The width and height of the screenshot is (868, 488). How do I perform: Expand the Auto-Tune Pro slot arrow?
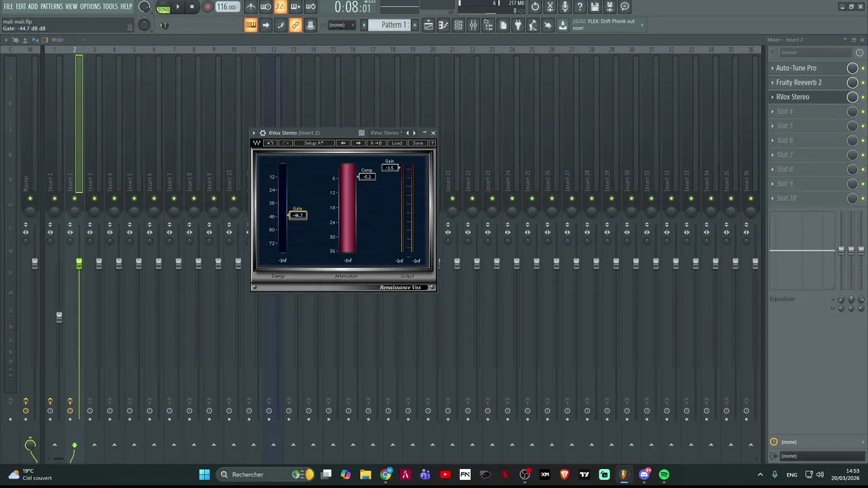coord(772,68)
